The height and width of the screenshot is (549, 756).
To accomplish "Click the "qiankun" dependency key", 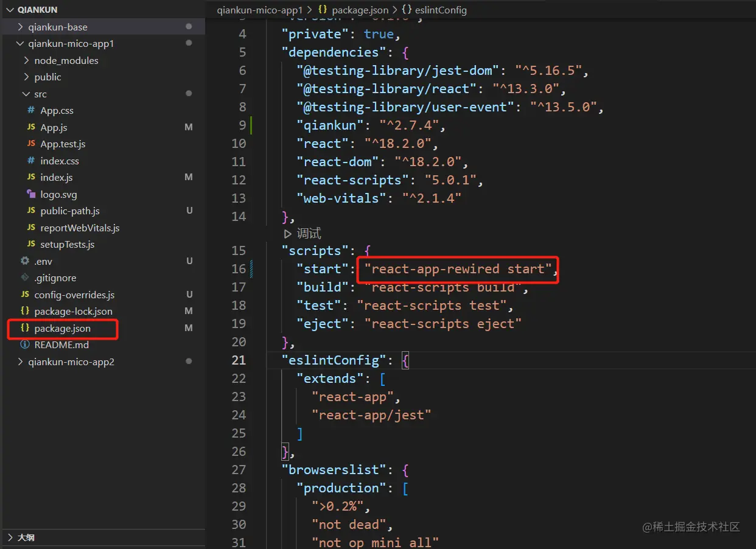I will 330,125.
